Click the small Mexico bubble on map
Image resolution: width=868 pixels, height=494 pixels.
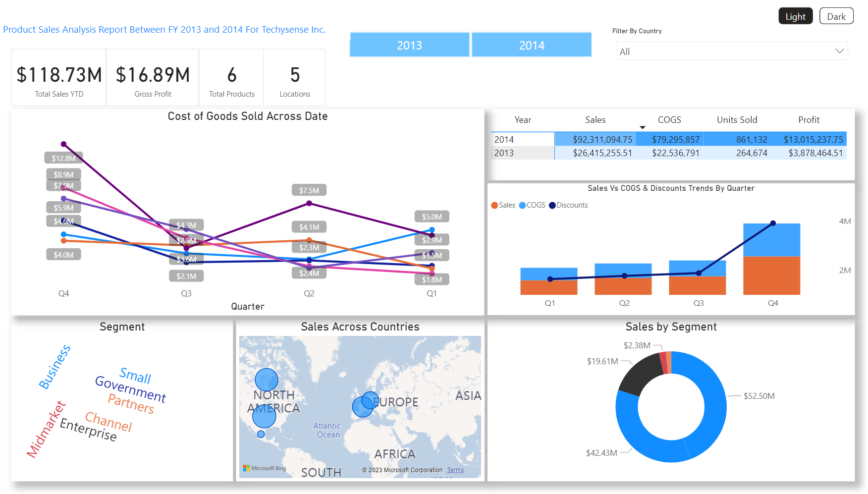click(261, 435)
